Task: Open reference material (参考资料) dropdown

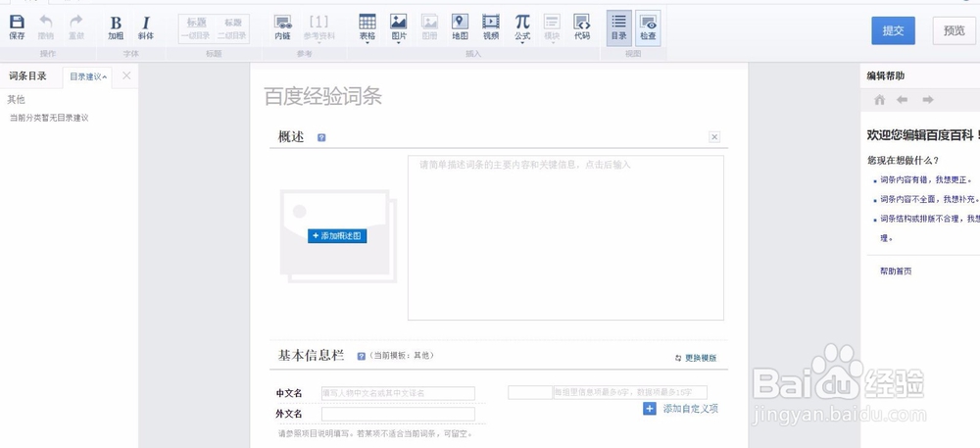Action: click(x=318, y=29)
